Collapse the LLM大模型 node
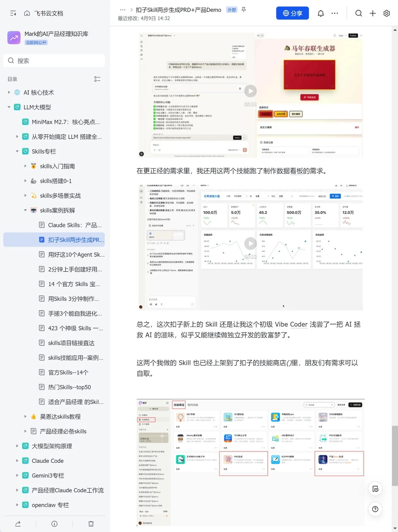 coord(9,107)
